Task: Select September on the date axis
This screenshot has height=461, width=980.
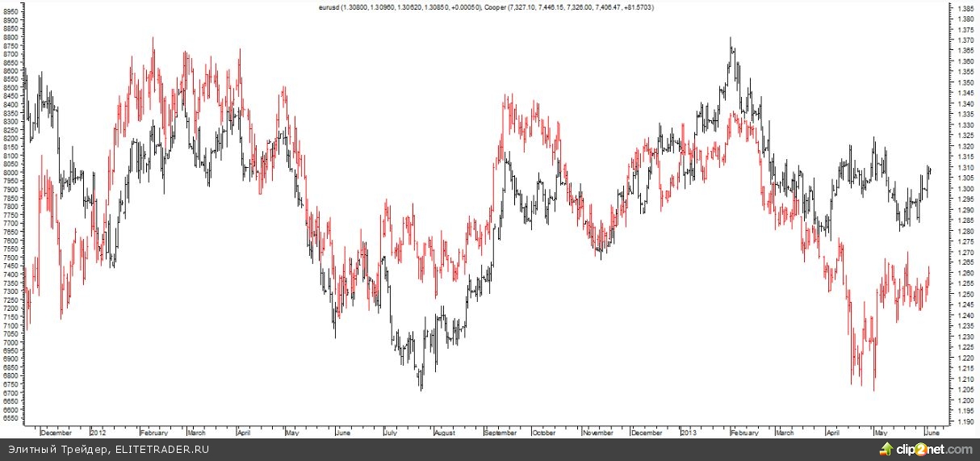Action: [500, 433]
